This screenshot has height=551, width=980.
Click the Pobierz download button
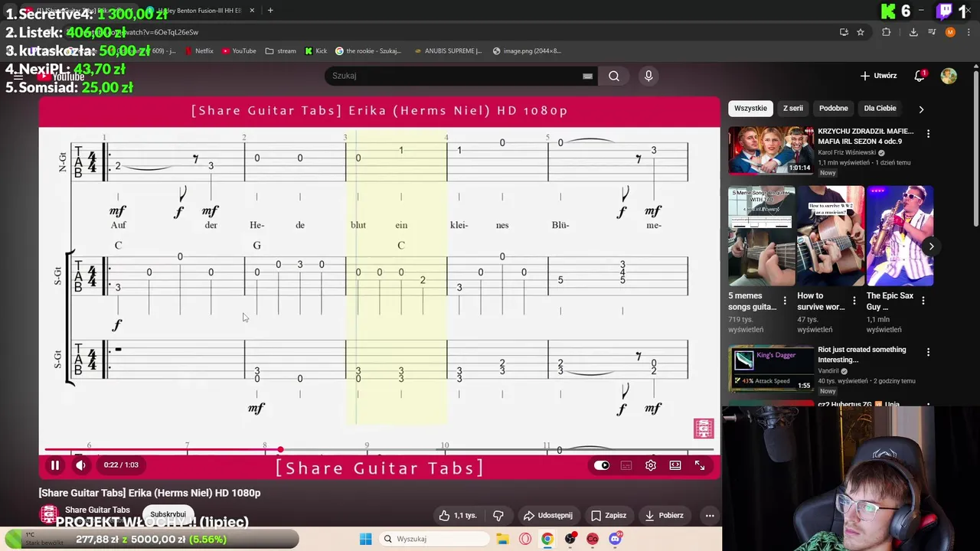tap(663, 515)
